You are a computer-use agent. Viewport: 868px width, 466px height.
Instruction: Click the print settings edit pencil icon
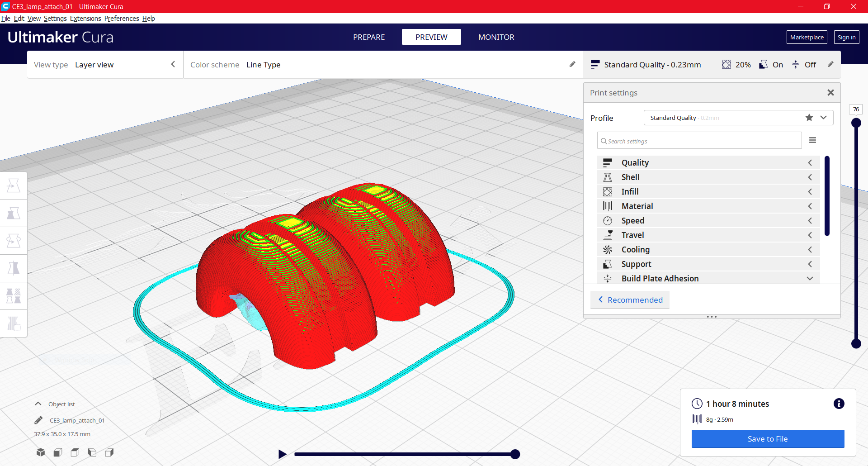[830, 64]
